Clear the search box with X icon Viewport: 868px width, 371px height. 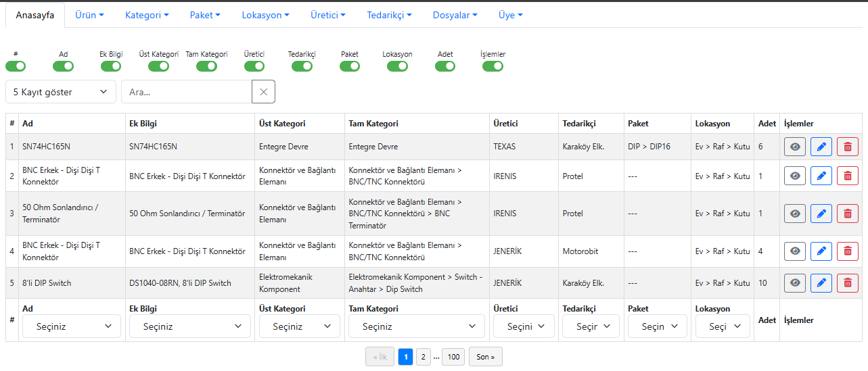263,92
